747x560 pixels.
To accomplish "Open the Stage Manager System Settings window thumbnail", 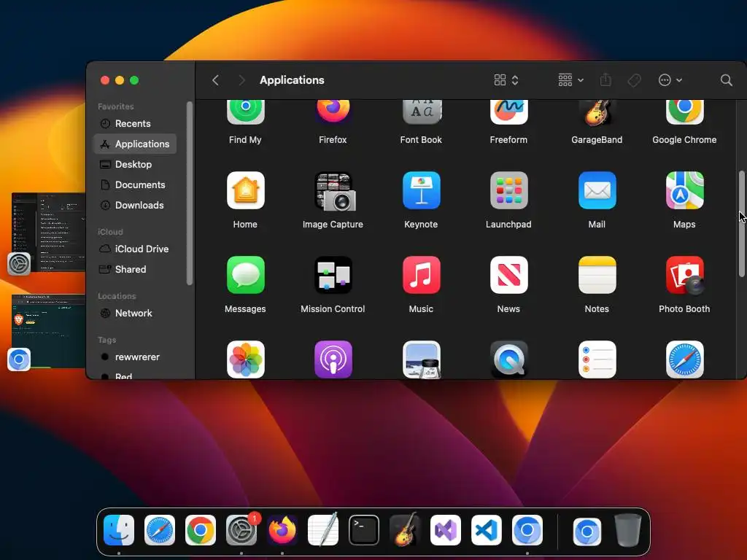I will (48, 233).
